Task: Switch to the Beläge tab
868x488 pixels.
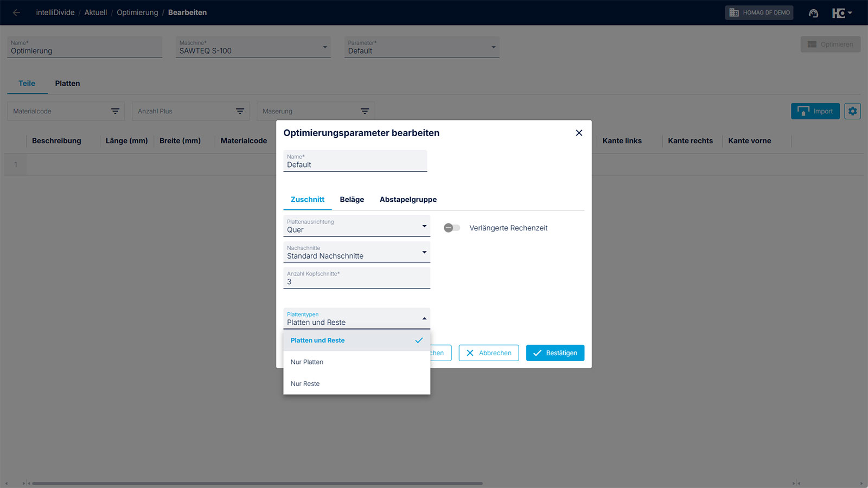Action: pos(352,200)
